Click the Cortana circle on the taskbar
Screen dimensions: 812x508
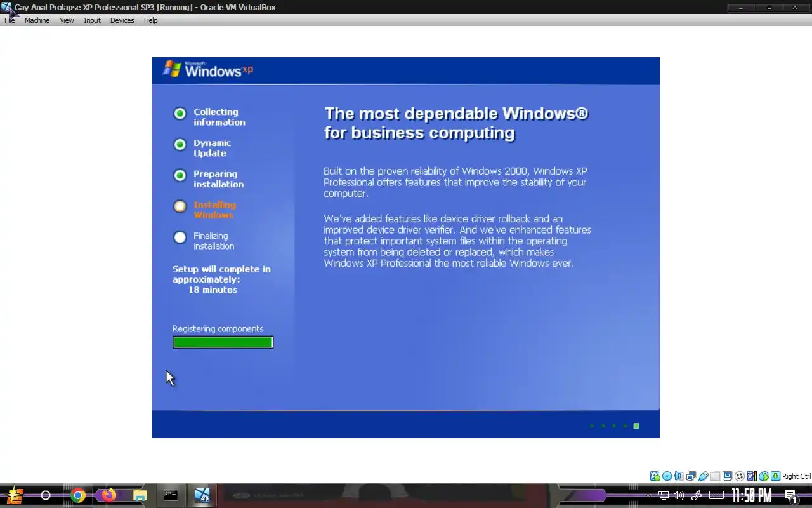tap(46, 495)
